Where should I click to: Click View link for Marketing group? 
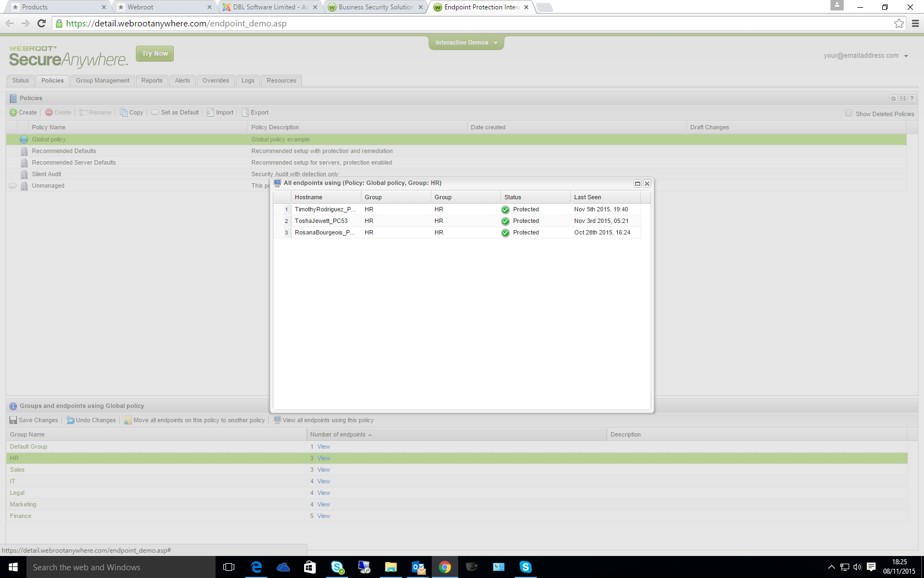(x=323, y=505)
